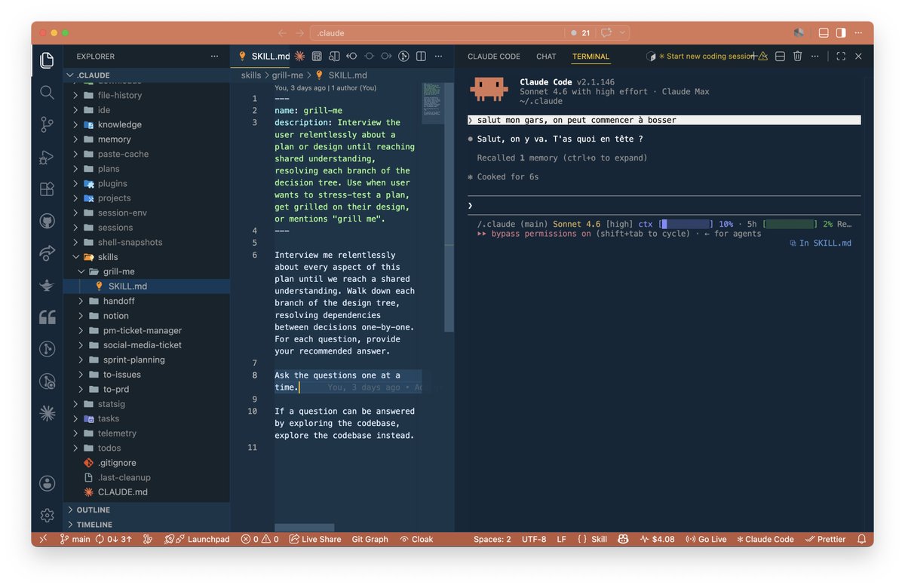
Task: Open notifications bell in status bar
Action: (862, 539)
